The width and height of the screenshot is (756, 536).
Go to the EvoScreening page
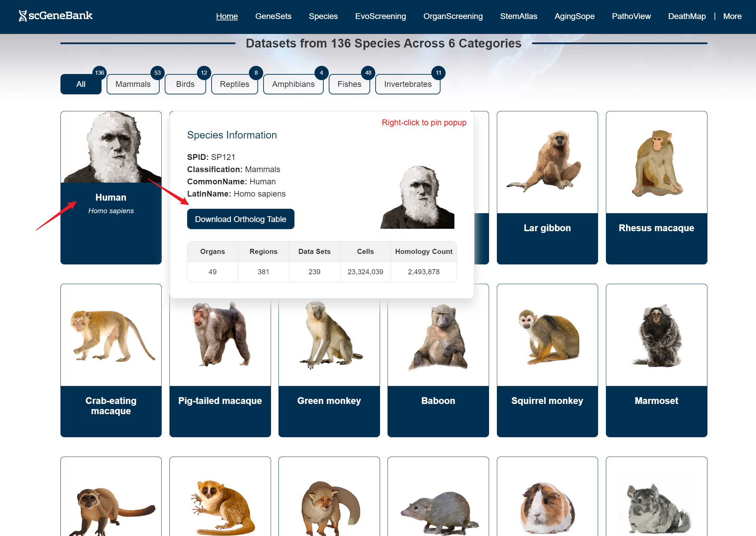(x=380, y=16)
